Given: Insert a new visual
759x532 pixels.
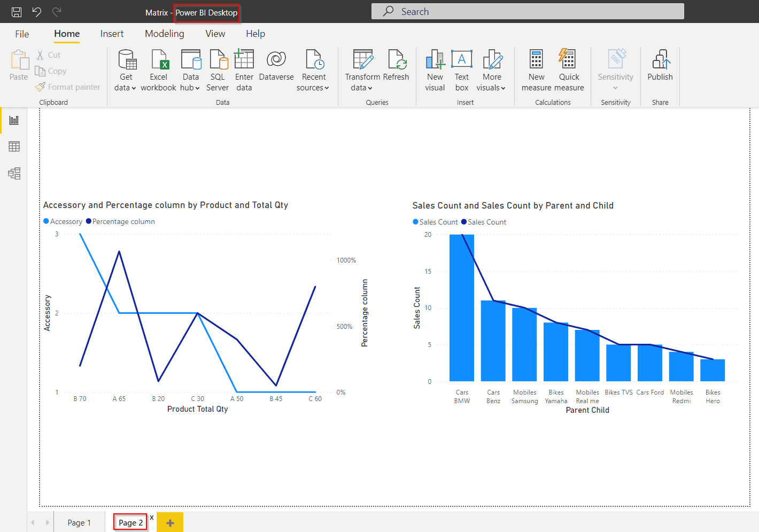Looking at the screenshot, I should (435, 70).
